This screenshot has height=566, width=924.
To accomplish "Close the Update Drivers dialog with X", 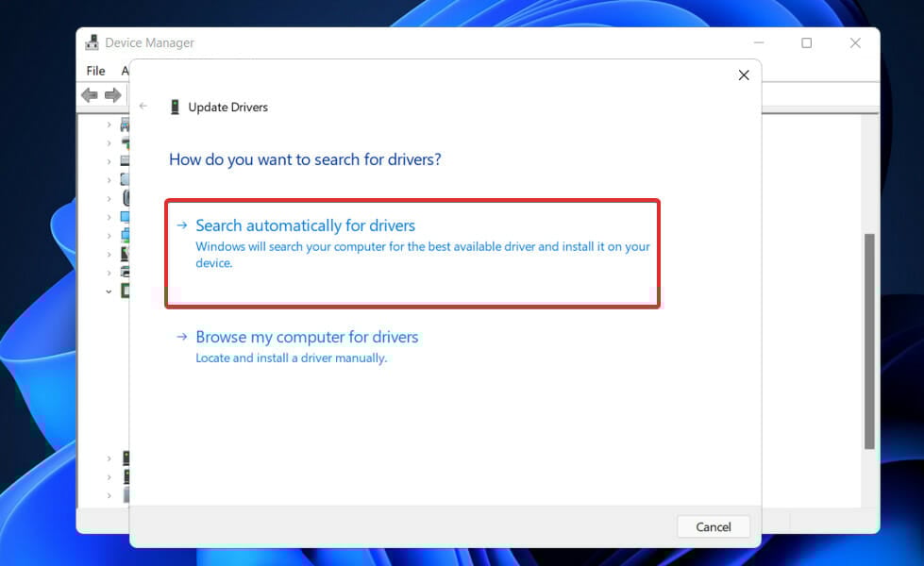I will pyautogui.click(x=743, y=75).
